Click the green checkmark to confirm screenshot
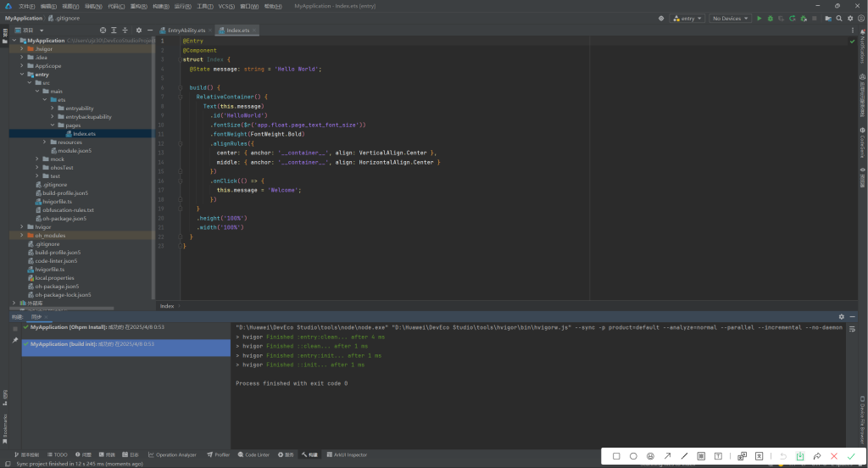Screen dimensions: 868x468 click(x=851, y=456)
